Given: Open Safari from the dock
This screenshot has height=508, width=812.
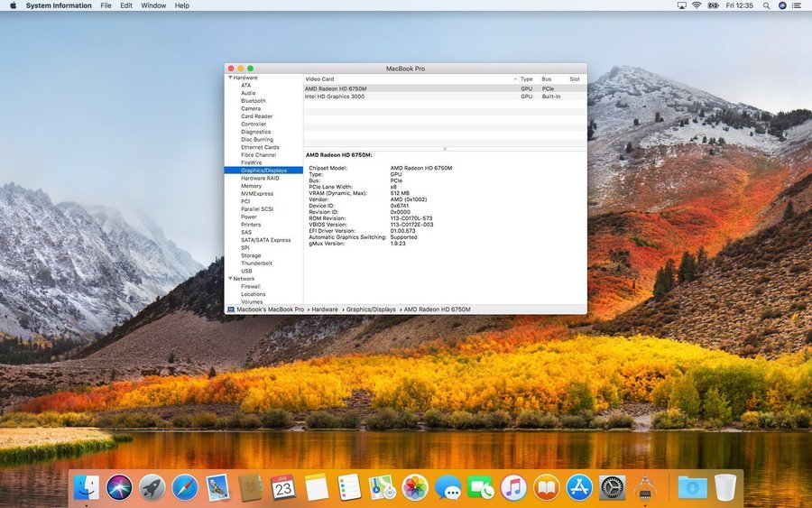Looking at the screenshot, I should 185,488.
